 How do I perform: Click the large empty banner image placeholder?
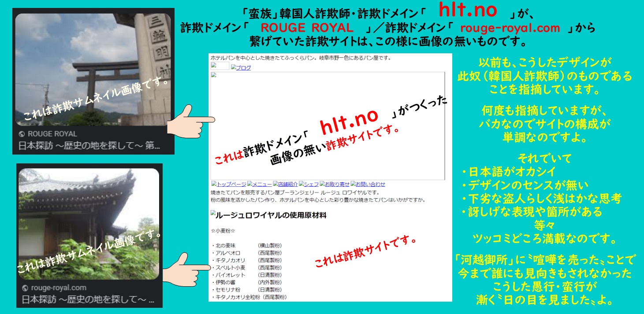328,126
